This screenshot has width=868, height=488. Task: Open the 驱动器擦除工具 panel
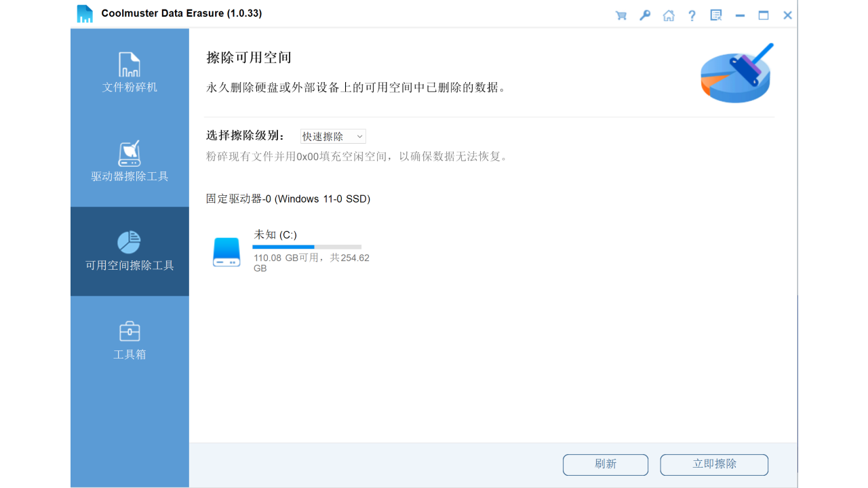click(129, 161)
